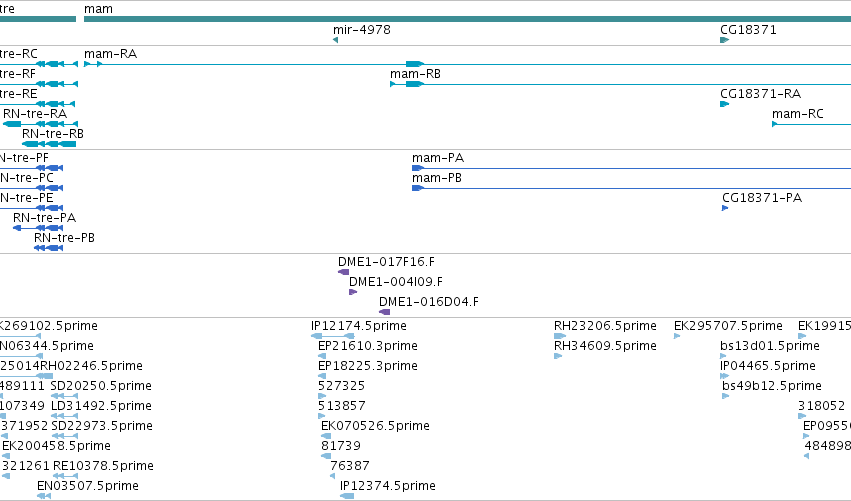
Task: Select the tre-RE transcript label
Action: point(18,94)
